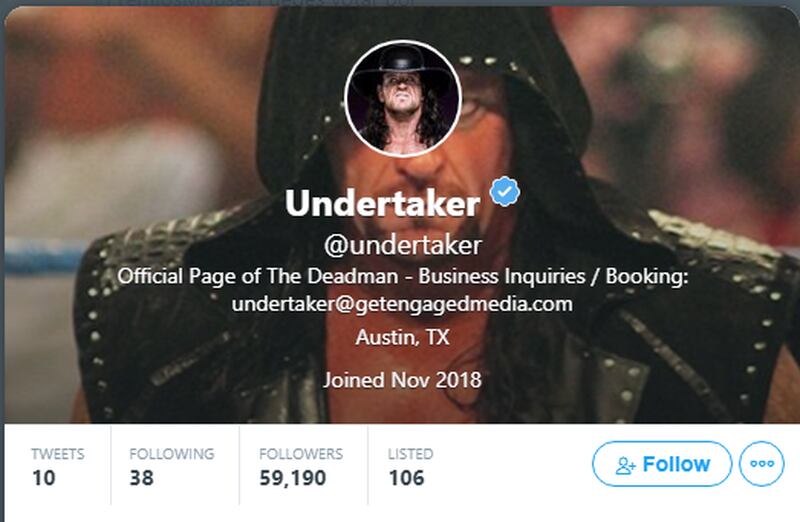Image resolution: width=800 pixels, height=522 pixels.
Task: Click the tweets count of 10
Action: point(43,478)
